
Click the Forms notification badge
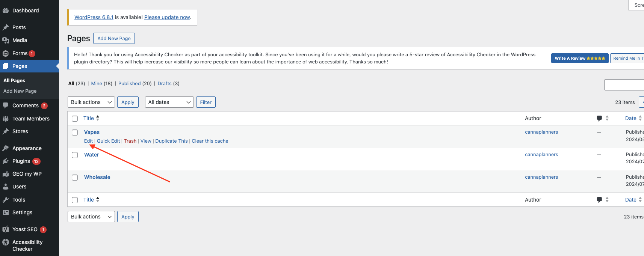coord(32,54)
